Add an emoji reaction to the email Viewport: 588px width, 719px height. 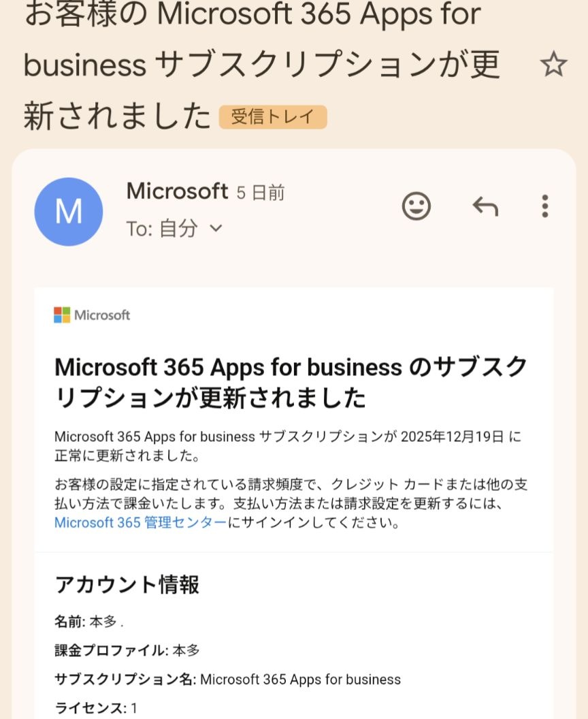[416, 206]
